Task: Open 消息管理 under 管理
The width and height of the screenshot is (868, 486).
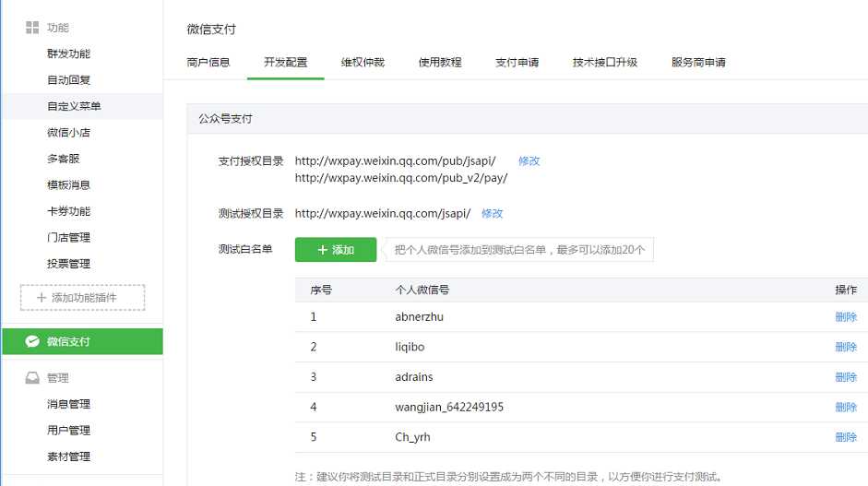Action: [x=68, y=404]
